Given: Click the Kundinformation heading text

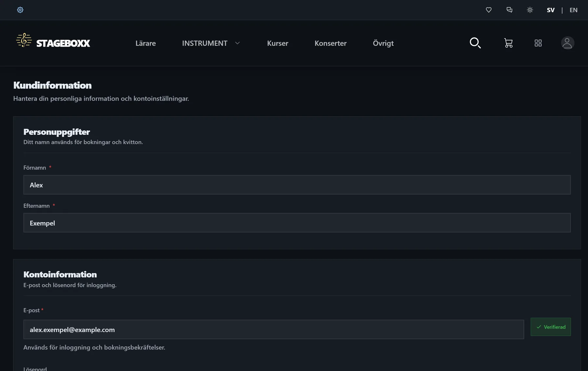Looking at the screenshot, I should click(53, 85).
